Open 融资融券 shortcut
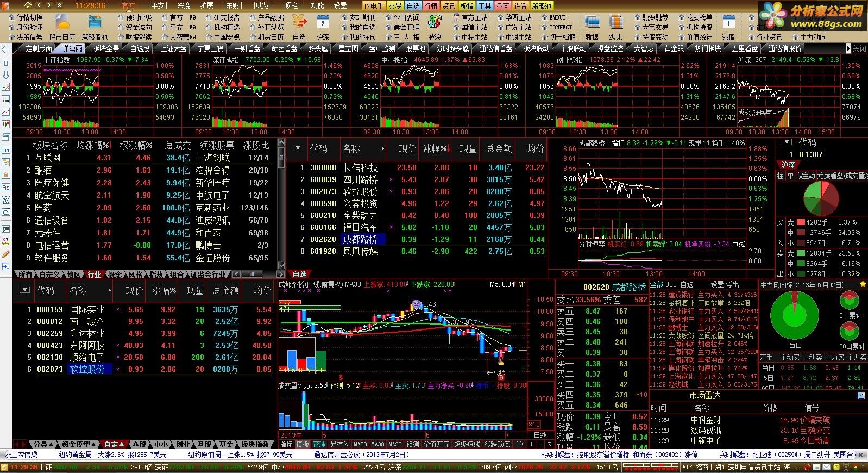 click(x=651, y=17)
